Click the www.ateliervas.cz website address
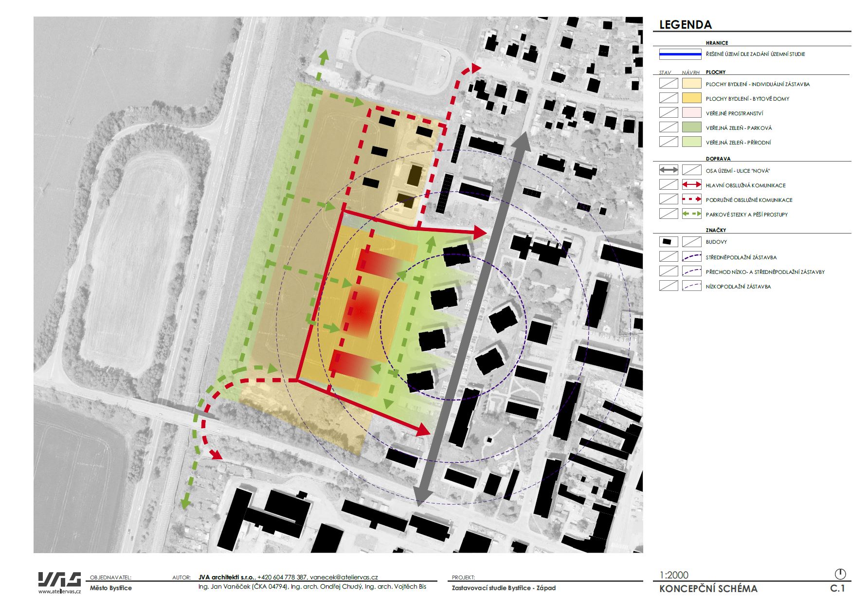868x612 pixels. [x=59, y=592]
